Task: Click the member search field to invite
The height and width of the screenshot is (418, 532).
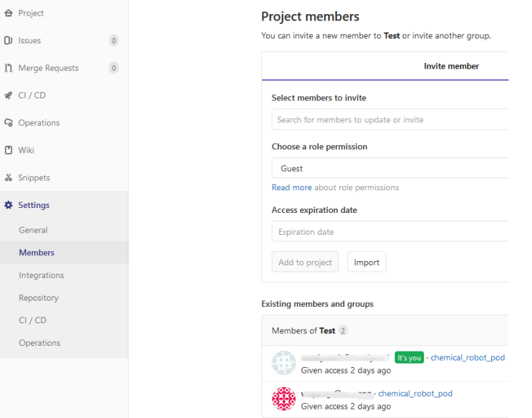Action: coord(390,120)
